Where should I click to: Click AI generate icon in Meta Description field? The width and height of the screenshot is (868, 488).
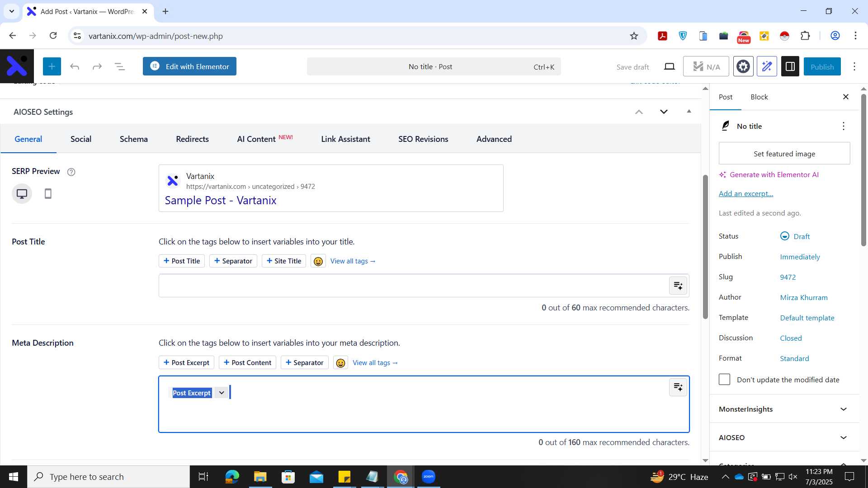pyautogui.click(x=678, y=387)
